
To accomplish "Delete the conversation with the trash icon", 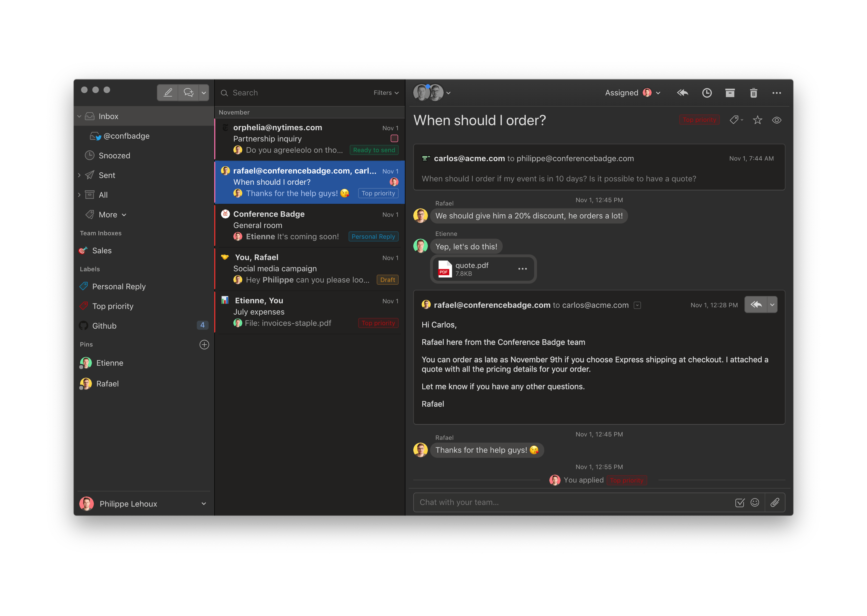I will 754,93.
